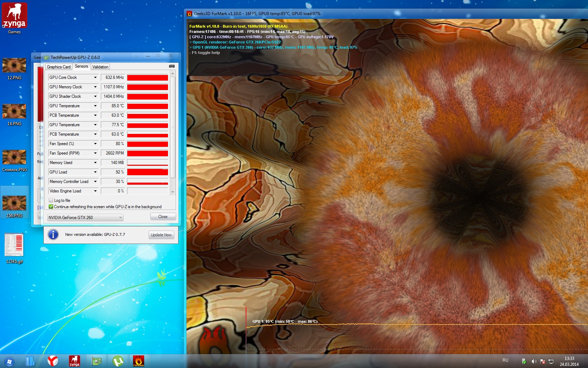Open GPU Load sensor dropdown

(73, 172)
